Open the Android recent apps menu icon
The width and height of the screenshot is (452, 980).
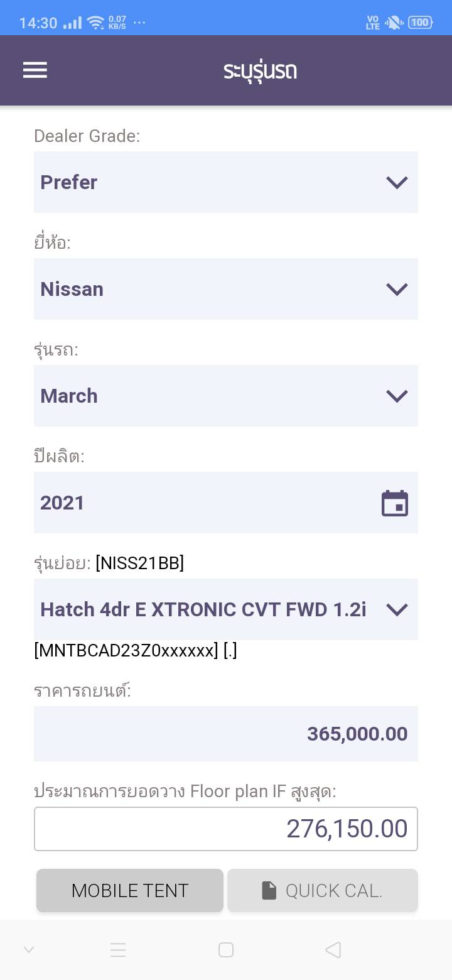coord(118,950)
